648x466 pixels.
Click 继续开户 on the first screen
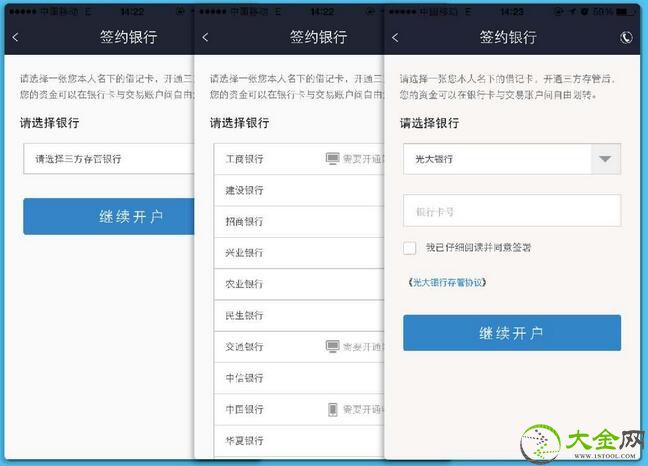[x=109, y=216]
